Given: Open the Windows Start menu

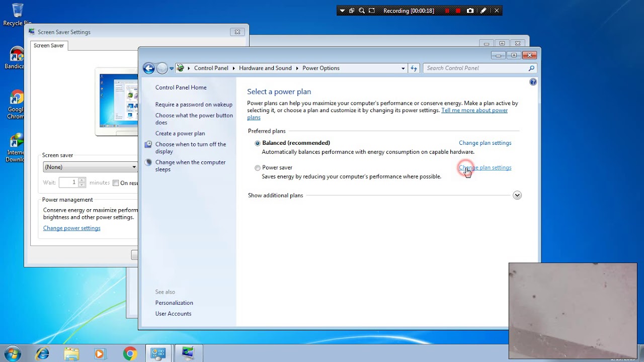Looking at the screenshot, I should click(12, 353).
